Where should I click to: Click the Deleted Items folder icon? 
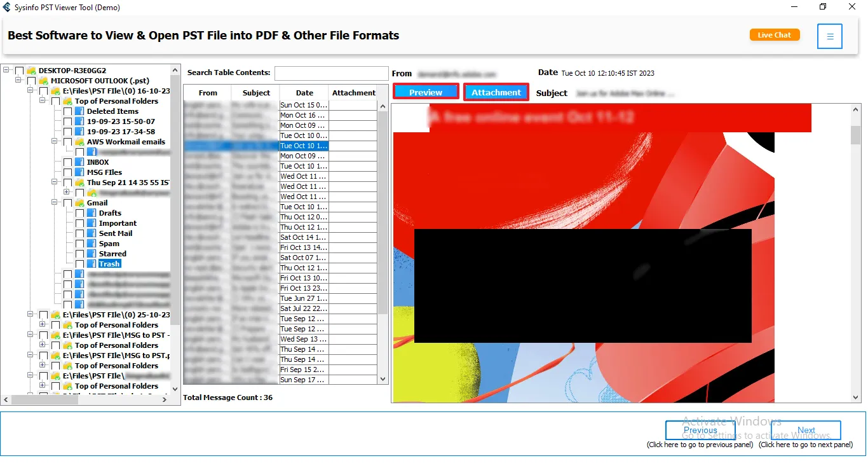(79, 111)
